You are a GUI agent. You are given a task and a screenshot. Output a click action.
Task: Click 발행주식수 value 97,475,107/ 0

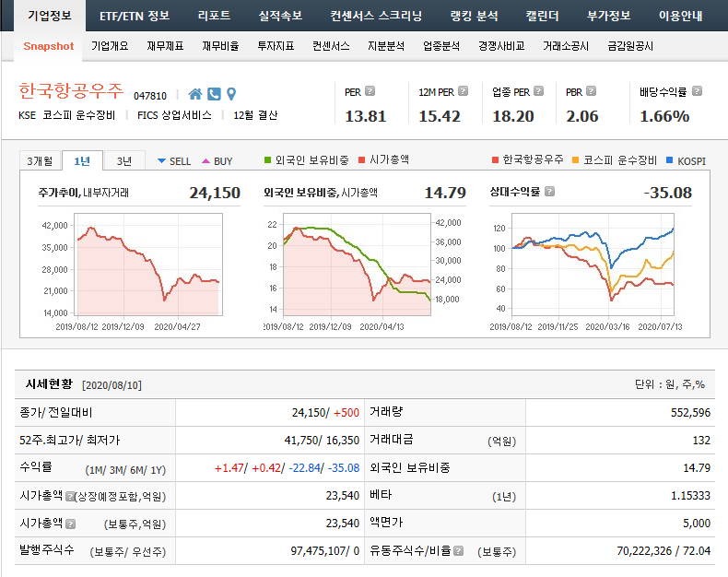(x=325, y=551)
